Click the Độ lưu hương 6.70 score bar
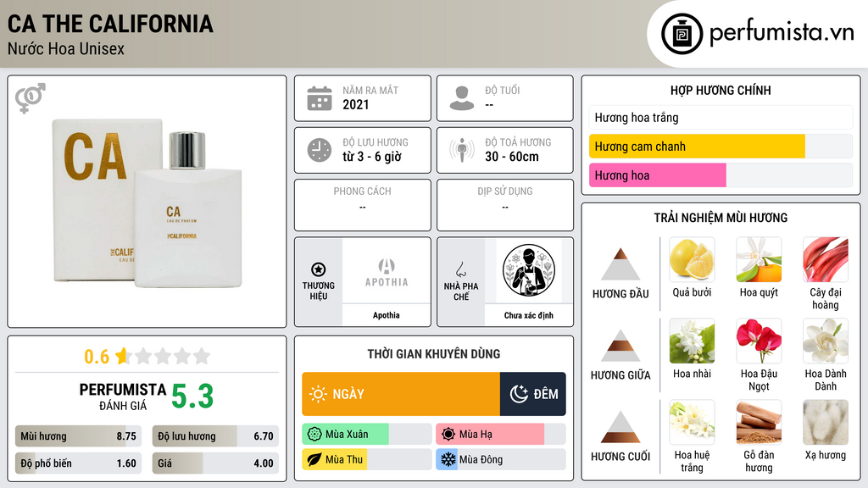Screen dimensions: 868x488 tap(215, 436)
